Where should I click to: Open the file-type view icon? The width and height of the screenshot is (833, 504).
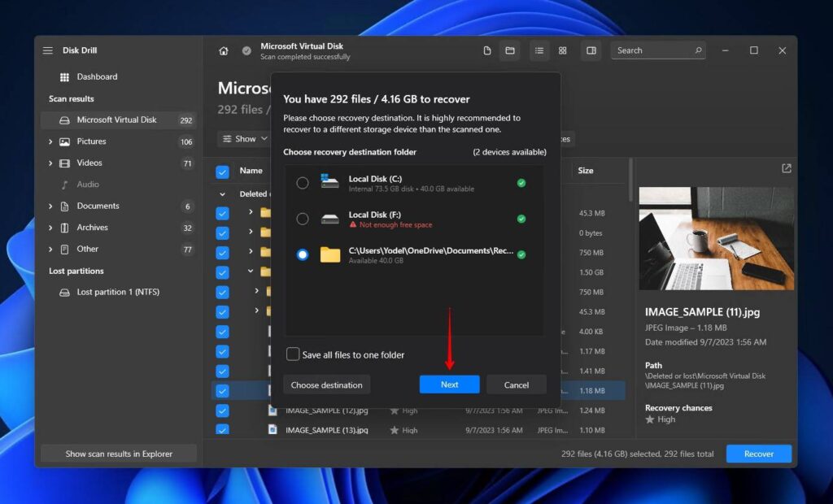click(486, 50)
